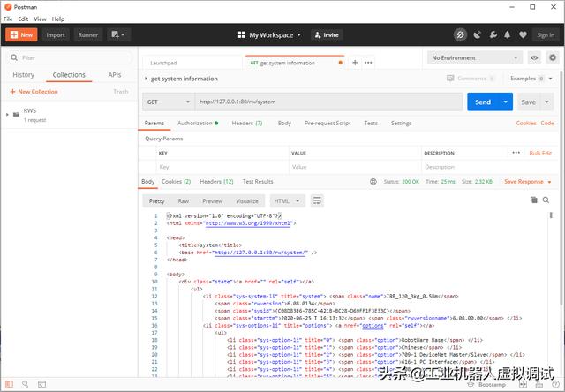Open the HTML format dropdown
This screenshot has height=392, width=565.
coord(287,201)
